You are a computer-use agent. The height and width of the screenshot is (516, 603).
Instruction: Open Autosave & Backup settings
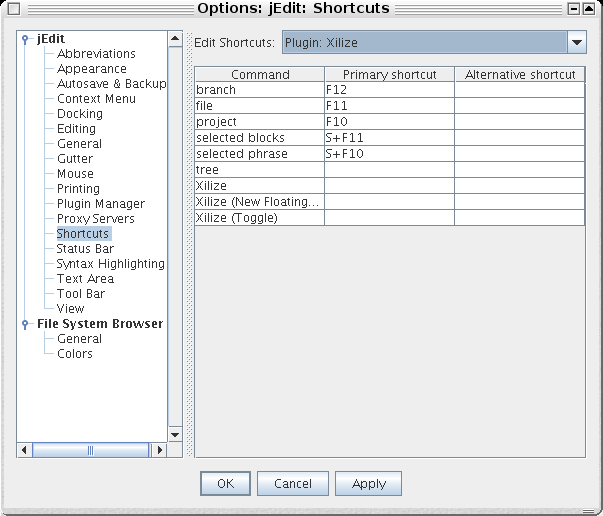point(112,83)
